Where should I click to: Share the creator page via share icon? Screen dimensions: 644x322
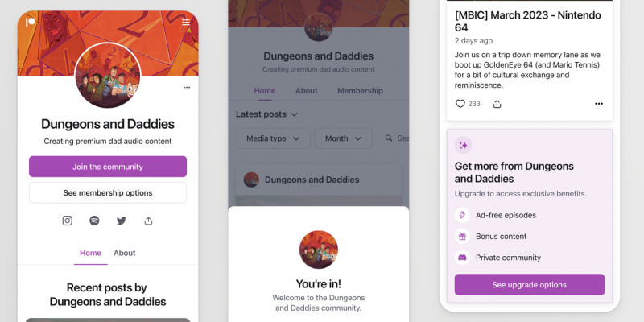coord(148,221)
